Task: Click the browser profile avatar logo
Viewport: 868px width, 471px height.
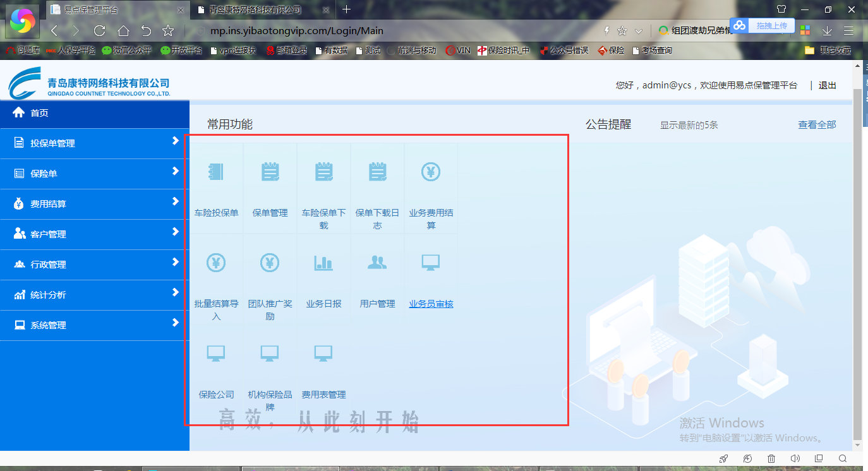Action: pyautogui.click(x=23, y=22)
